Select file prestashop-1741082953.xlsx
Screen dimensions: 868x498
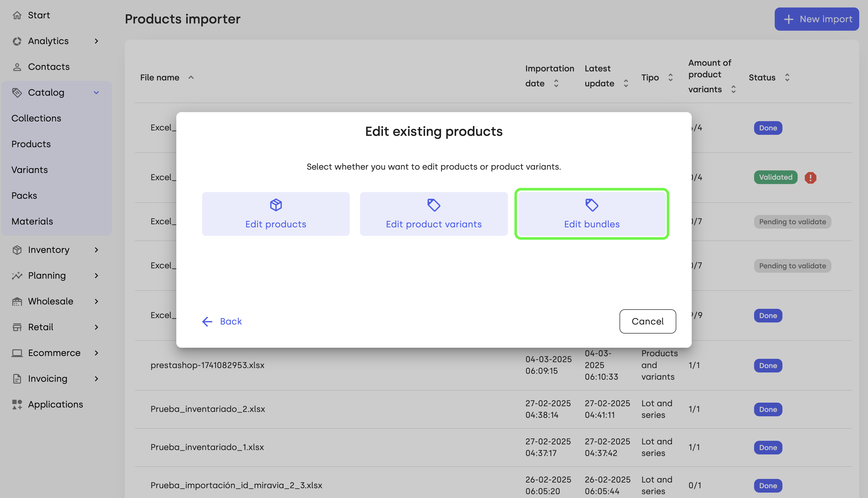(207, 365)
